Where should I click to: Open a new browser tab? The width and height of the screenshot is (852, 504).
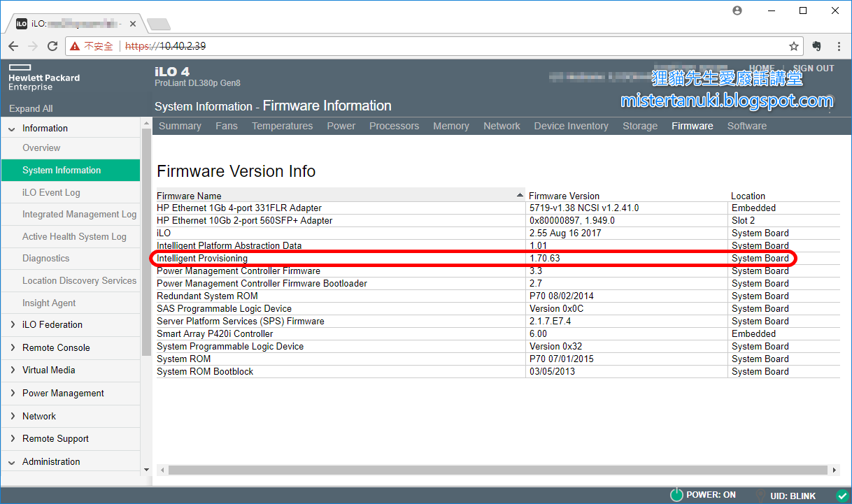pos(159,24)
